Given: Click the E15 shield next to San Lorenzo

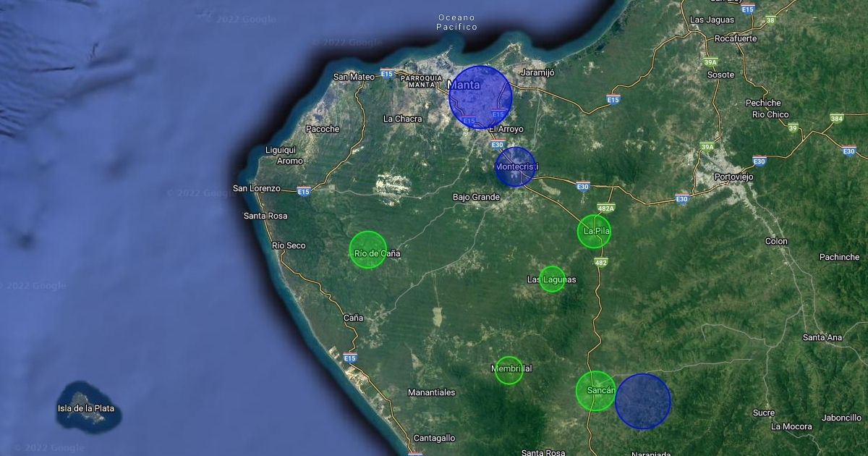Looking at the screenshot, I should [x=304, y=192].
